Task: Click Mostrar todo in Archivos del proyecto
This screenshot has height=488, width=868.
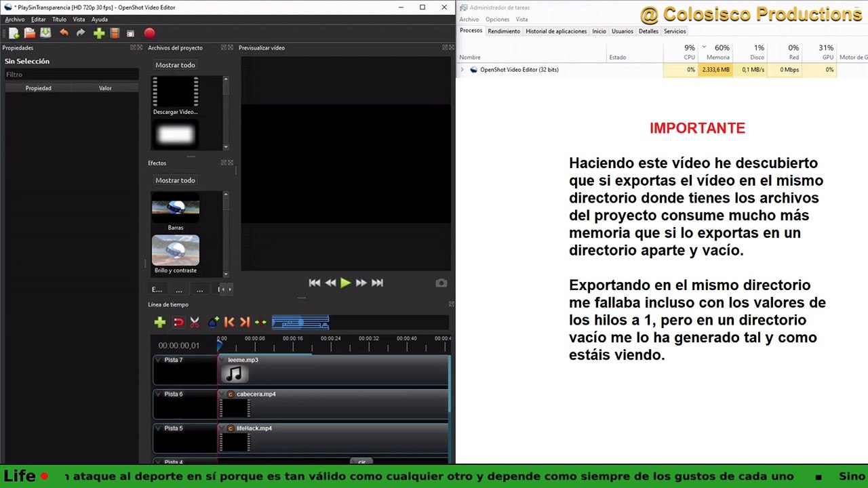Action: 175,65
